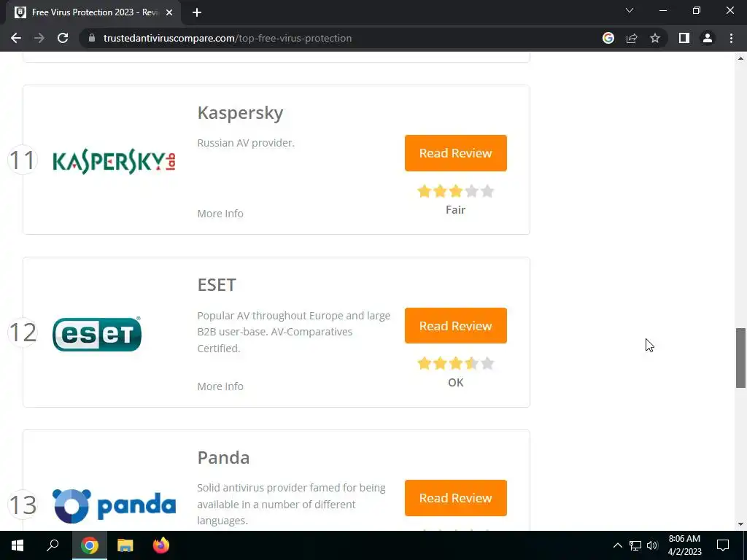
Task: Read Review for Kaspersky
Action: pos(455,153)
